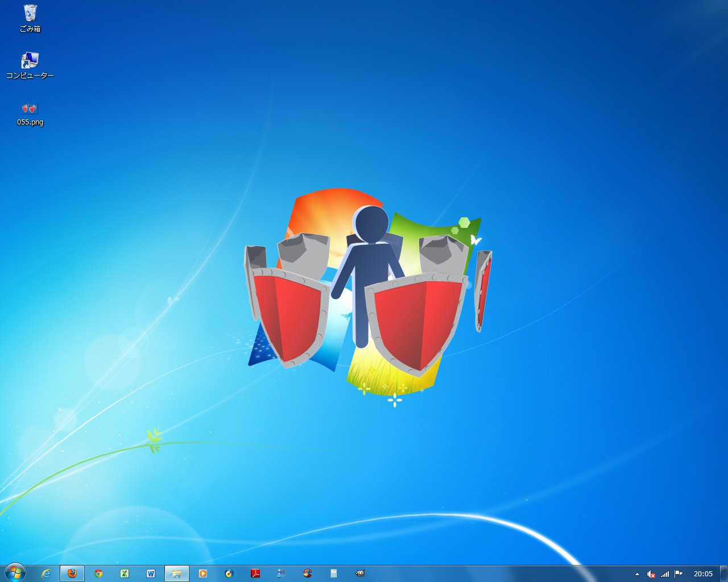Click Show desktop button at taskbar end
The width and height of the screenshot is (728, 582).
coord(723,573)
